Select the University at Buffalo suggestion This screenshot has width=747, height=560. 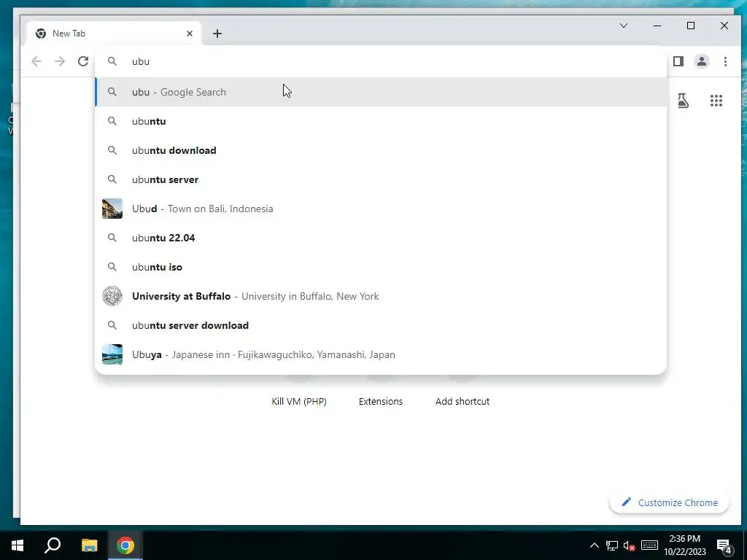pos(381,296)
